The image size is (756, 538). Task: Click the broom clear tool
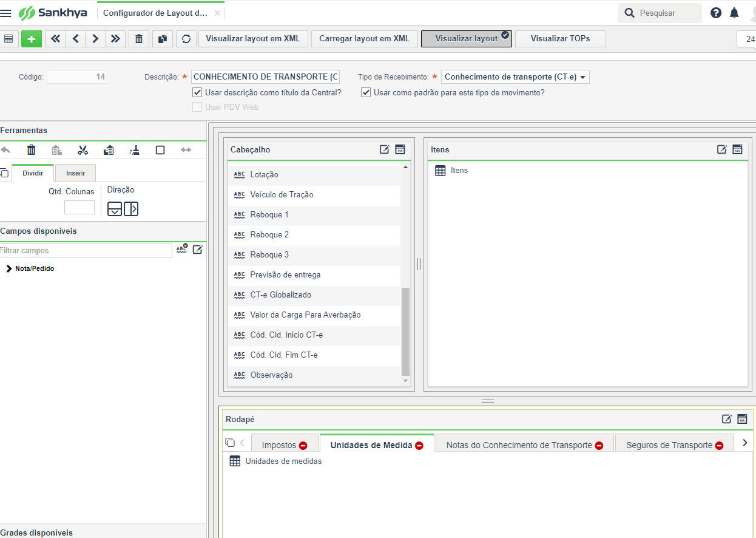(x=135, y=150)
